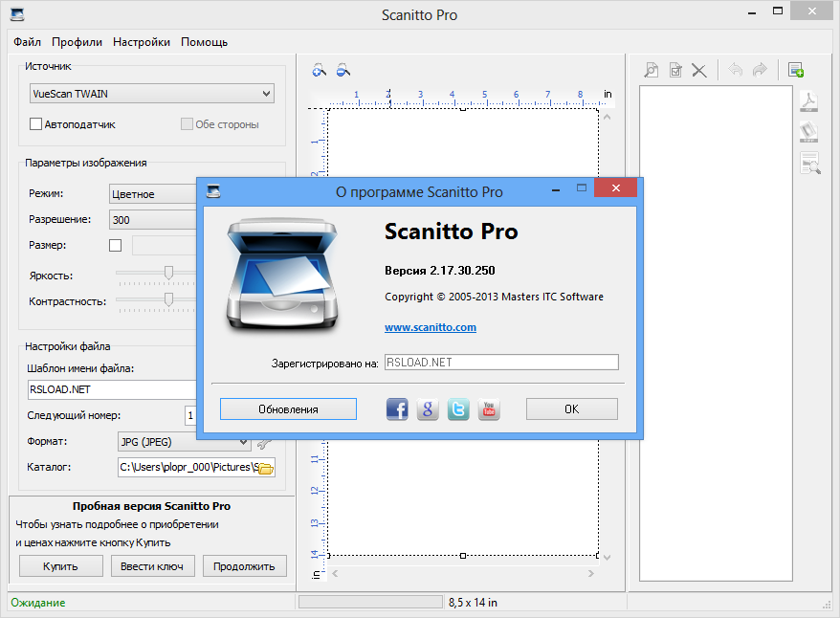
Task: Browse for folder via the catalog folder icon
Action: [x=265, y=468]
